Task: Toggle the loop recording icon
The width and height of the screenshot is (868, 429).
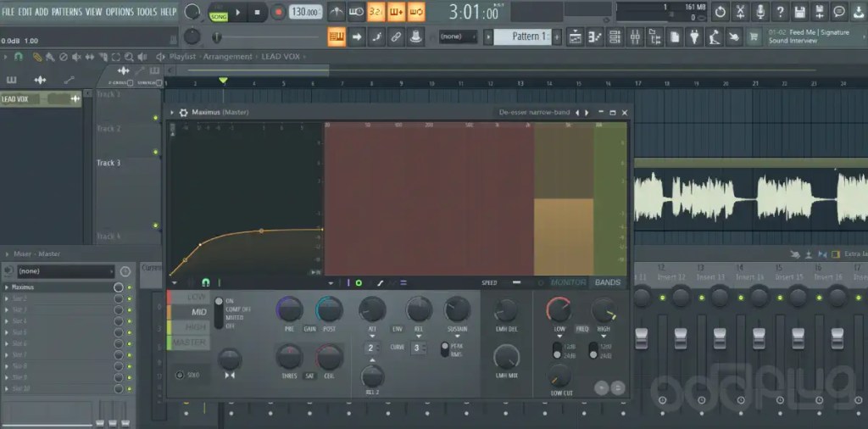Action: click(x=416, y=12)
